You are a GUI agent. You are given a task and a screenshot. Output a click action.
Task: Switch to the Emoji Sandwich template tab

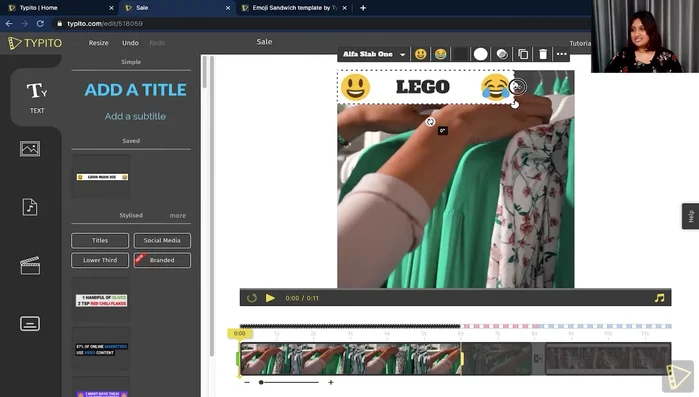[x=294, y=8]
